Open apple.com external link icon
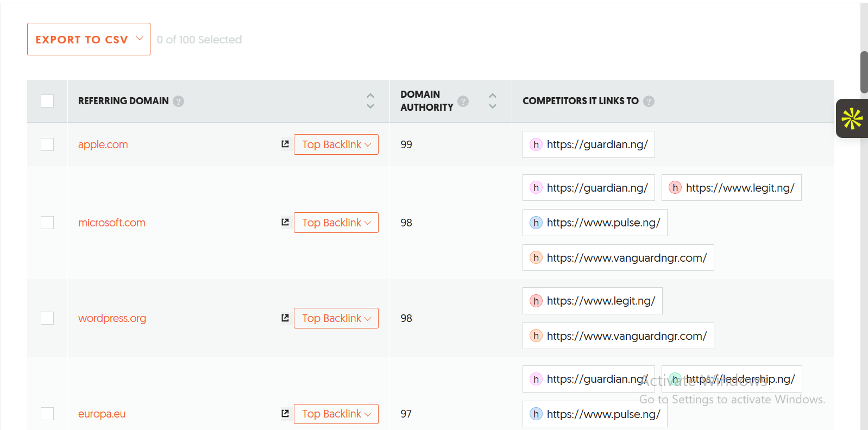This screenshot has height=430, width=868. [285, 144]
